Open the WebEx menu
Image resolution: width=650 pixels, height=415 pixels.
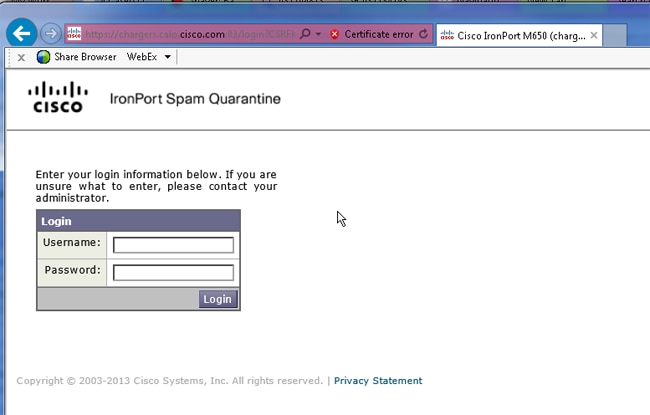click(x=142, y=57)
